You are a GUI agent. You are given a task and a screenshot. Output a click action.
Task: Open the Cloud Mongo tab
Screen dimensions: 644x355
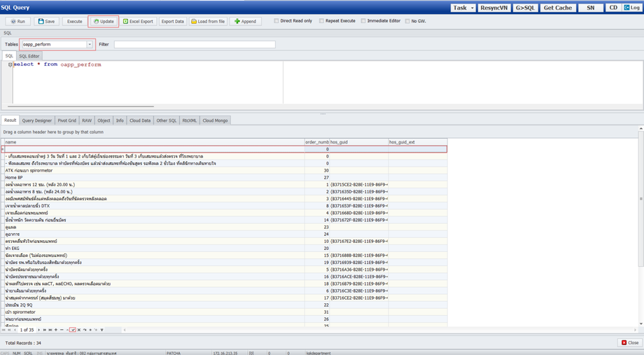click(215, 120)
